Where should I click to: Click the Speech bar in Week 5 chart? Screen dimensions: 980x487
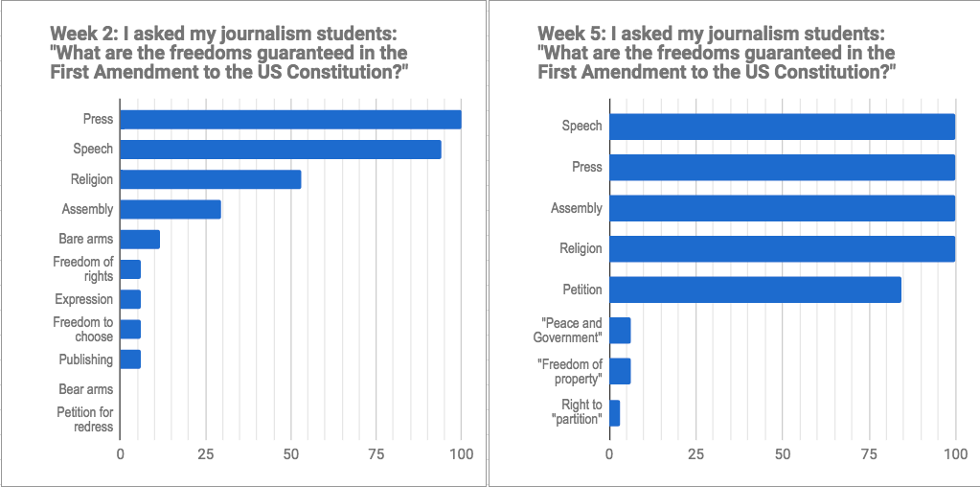(x=782, y=127)
